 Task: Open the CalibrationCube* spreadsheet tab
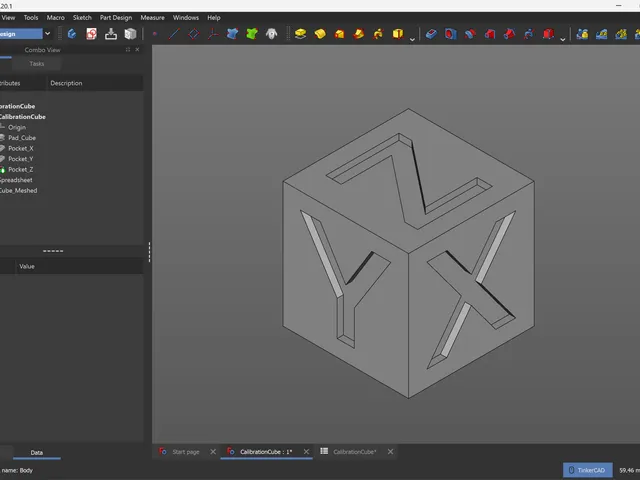click(354, 452)
